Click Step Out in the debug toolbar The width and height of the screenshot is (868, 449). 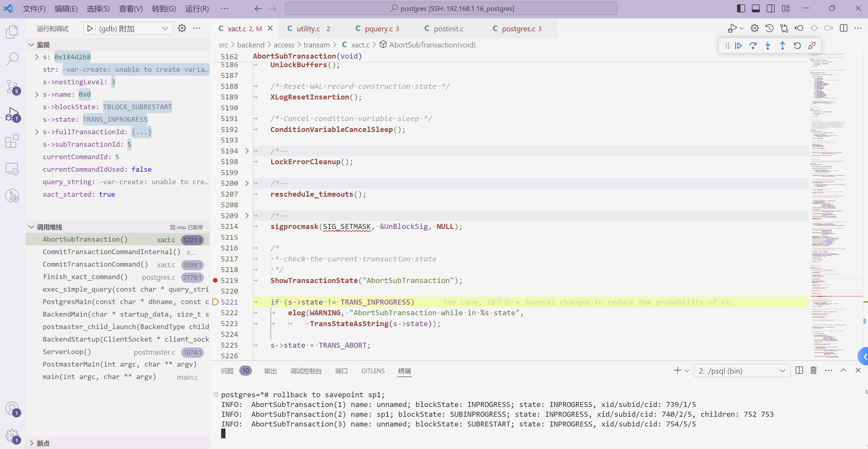click(x=782, y=46)
